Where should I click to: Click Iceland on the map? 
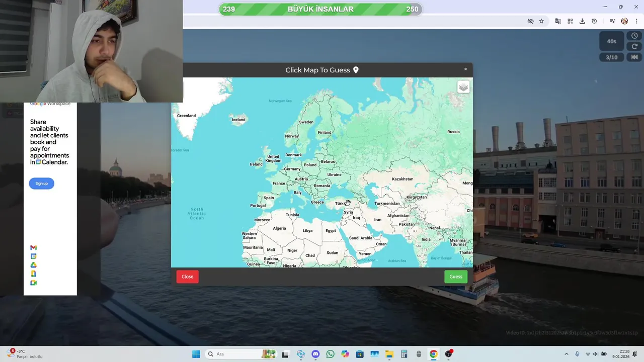(x=238, y=120)
